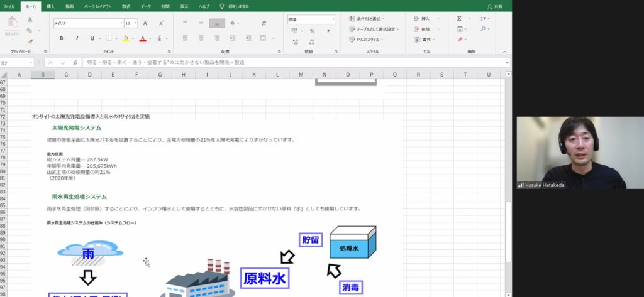This screenshot has width=644, height=297.
Task: Click the Copy icon in clipboard group
Action: (30, 30)
